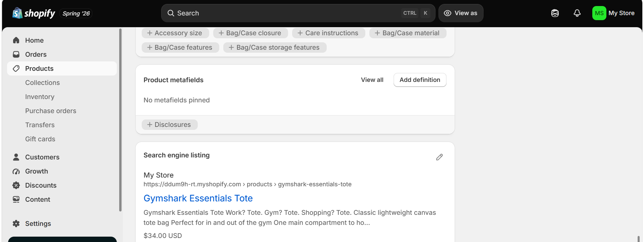Click the Growth gauge icon
Viewport: 644px width, 242px height.
click(x=16, y=171)
